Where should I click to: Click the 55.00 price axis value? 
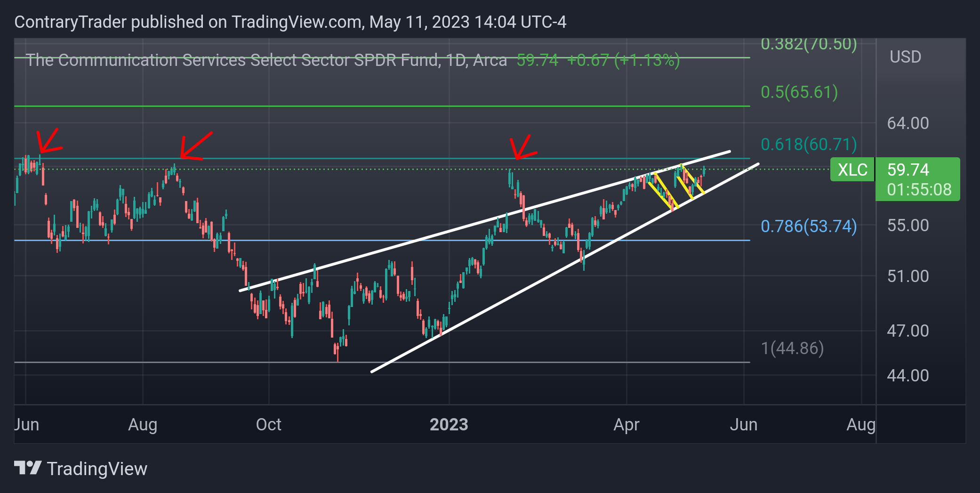click(x=908, y=226)
